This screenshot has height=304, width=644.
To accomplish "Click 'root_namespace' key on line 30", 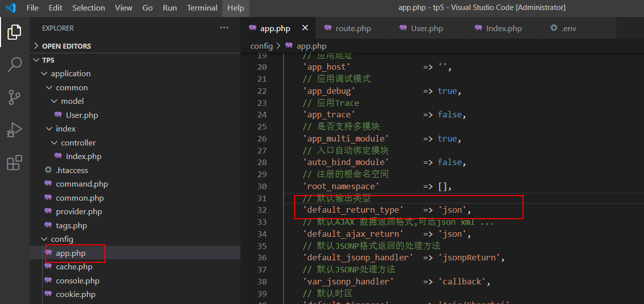I will (x=341, y=186).
